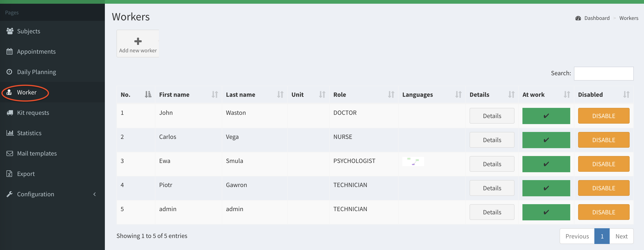Focus the Search input field

pyautogui.click(x=603, y=73)
